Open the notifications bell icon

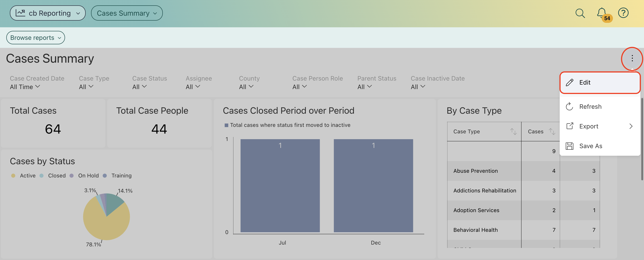(x=601, y=13)
